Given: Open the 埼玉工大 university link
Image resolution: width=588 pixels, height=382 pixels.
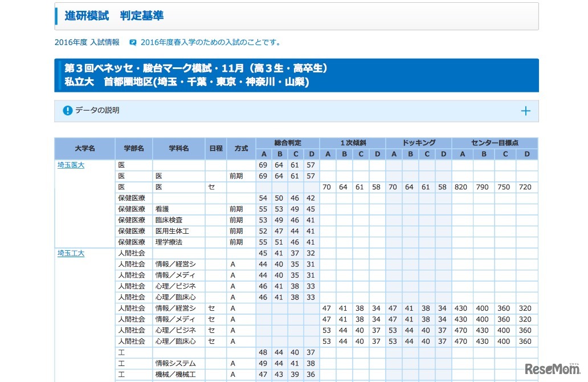Looking at the screenshot, I should [x=70, y=253].
